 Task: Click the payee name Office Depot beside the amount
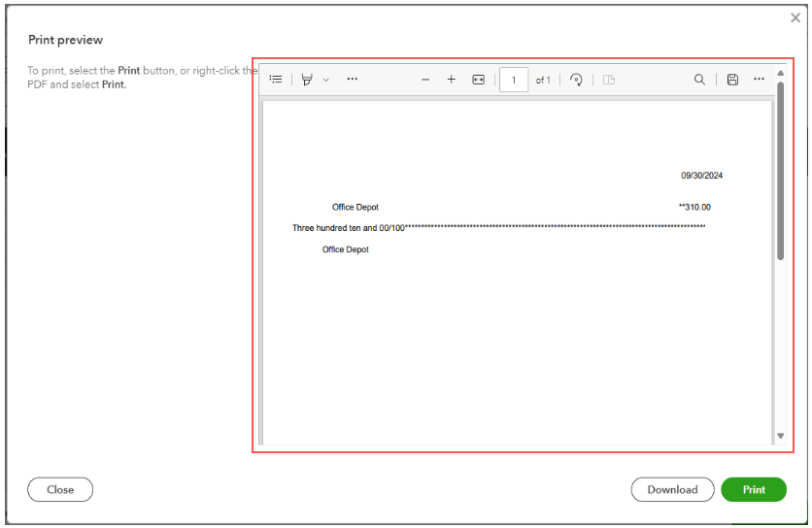(355, 207)
